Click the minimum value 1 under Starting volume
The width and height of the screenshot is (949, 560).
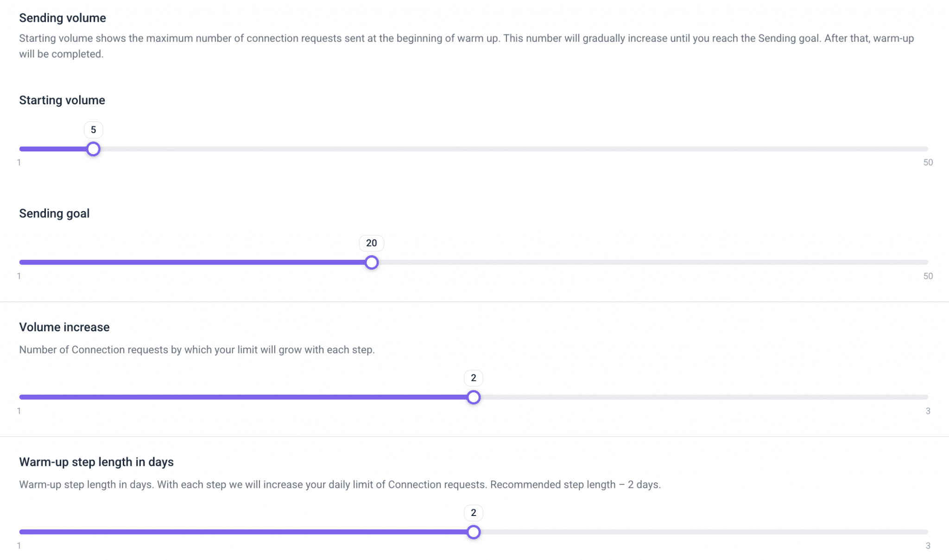click(19, 163)
